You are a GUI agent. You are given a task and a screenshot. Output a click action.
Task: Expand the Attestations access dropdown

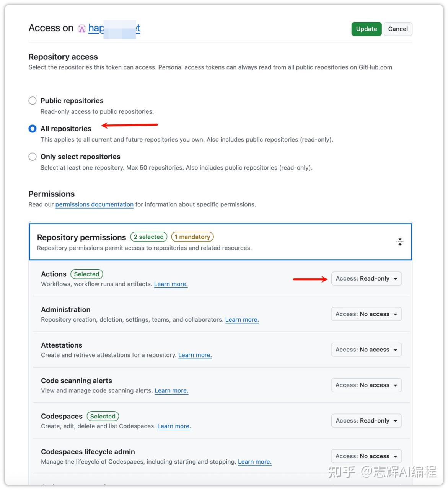366,350
